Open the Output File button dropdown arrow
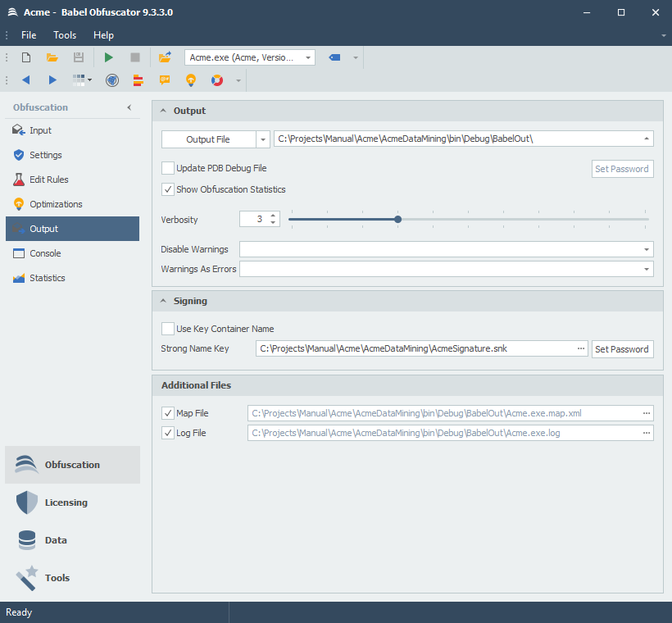 coord(263,139)
